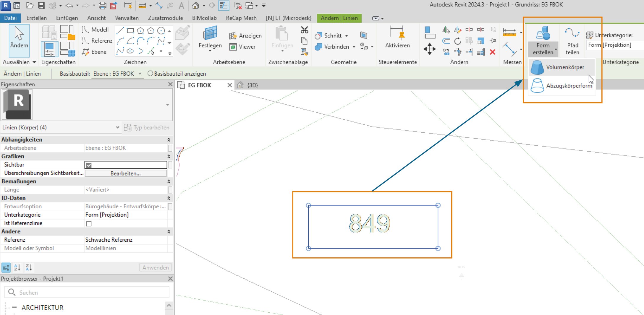Viewport: 644px width, 315px height.
Task: Click the Cut scissors icon
Action: click(304, 30)
